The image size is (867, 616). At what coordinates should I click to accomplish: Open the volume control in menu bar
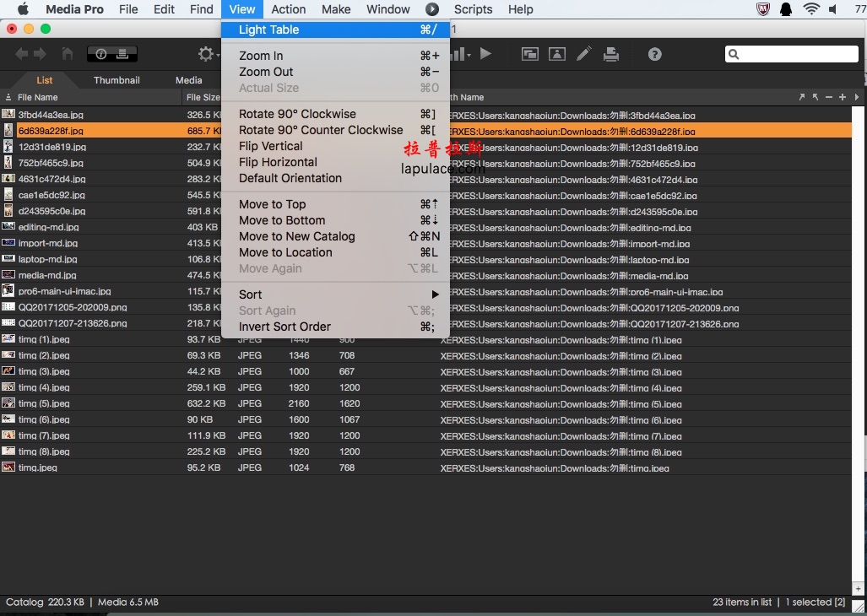coord(832,9)
